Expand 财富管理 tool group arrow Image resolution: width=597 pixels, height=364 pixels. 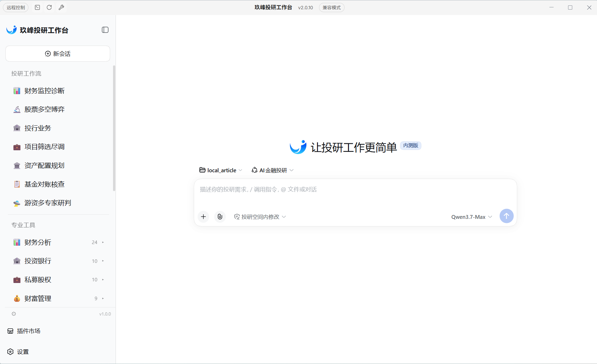point(103,299)
